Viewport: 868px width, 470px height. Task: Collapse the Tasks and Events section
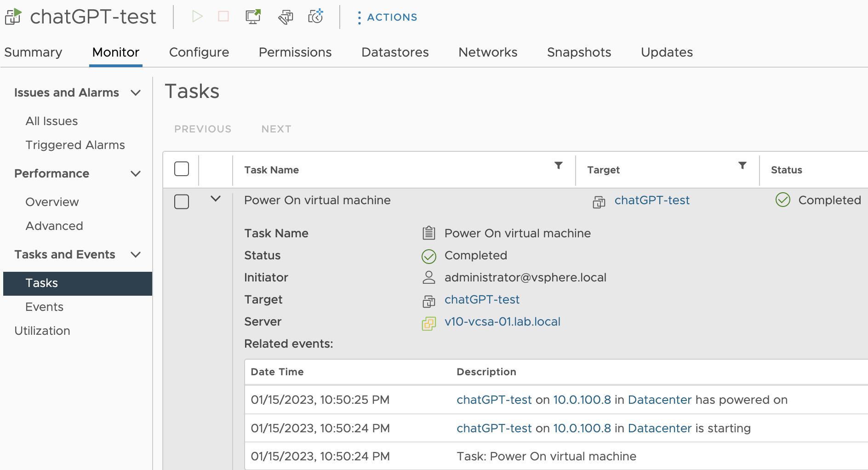tap(136, 255)
